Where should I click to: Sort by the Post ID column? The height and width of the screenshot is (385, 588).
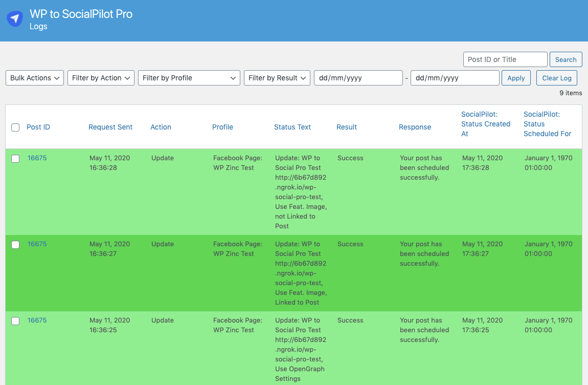(38, 127)
